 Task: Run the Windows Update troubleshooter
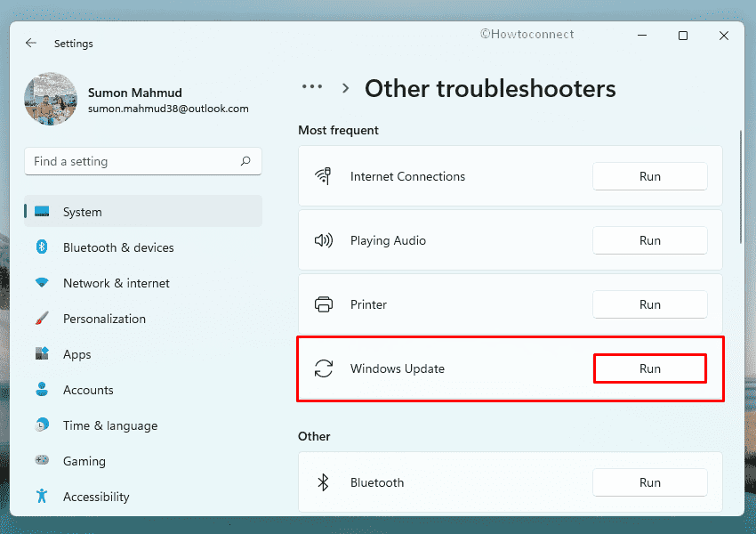(650, 368)
